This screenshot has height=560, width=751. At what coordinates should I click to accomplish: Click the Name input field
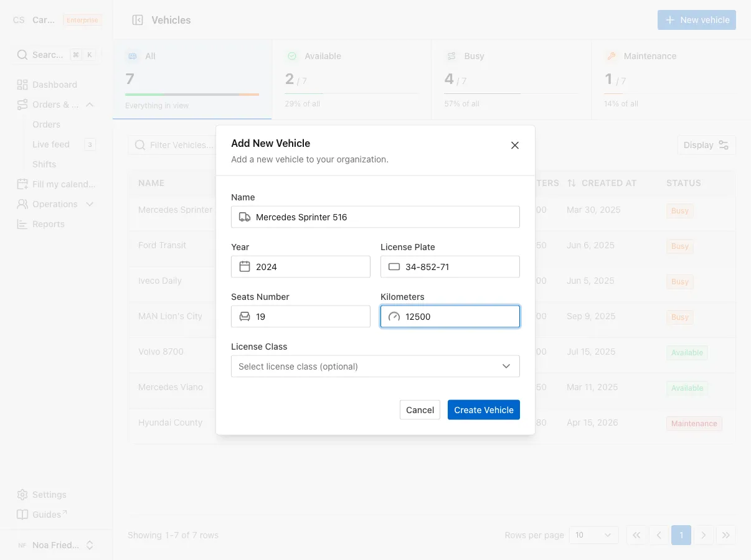coord(375,217)
